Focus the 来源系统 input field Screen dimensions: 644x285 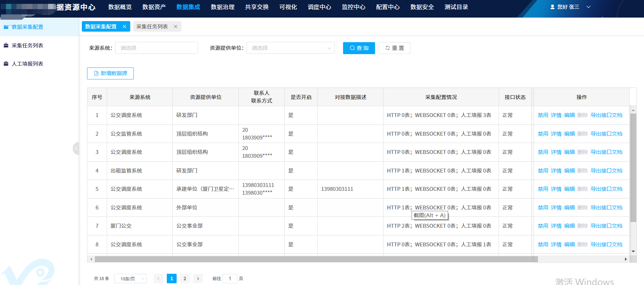(x=157, y=48)
